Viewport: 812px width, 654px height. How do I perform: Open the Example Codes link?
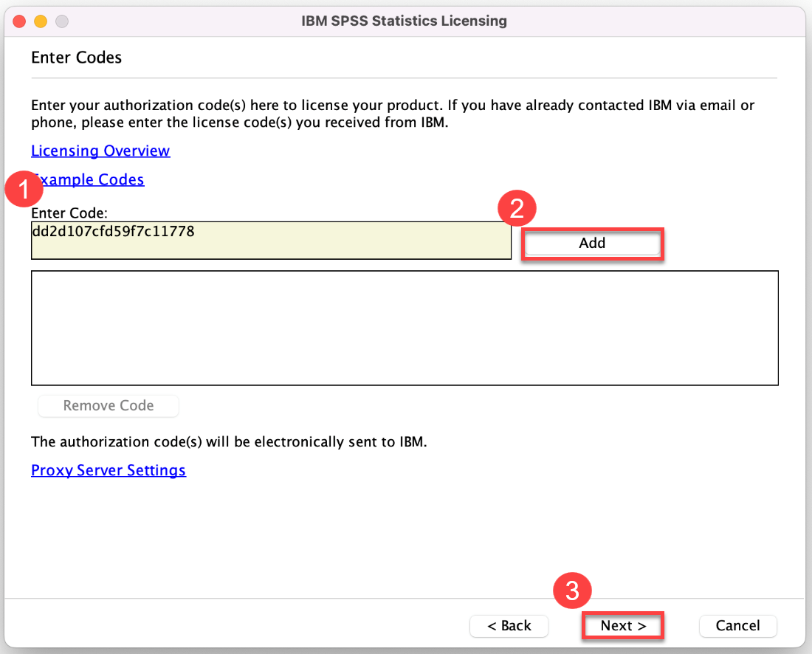(x=88, y=179)
